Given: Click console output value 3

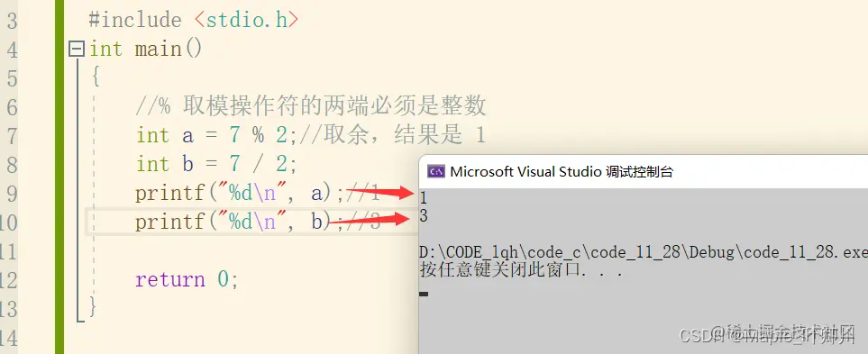Looking at the screenshot, I should (x=424, y=216).
